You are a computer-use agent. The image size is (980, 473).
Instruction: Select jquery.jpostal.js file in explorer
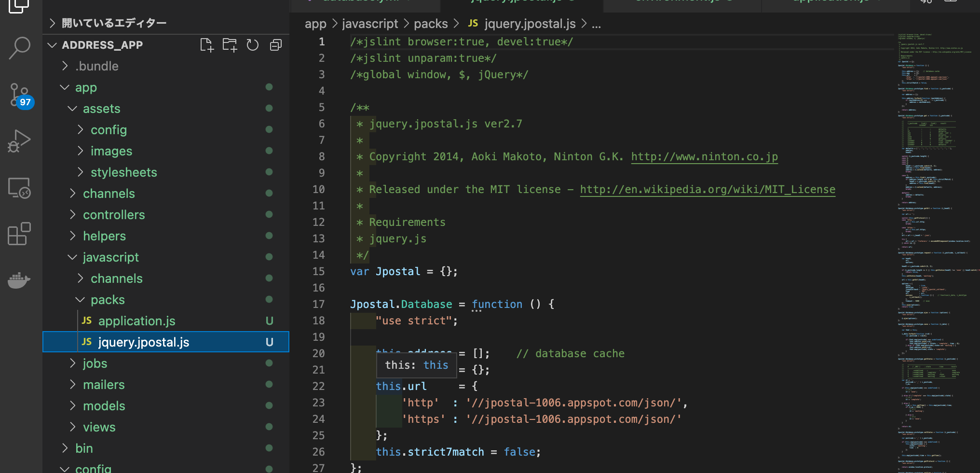(x=166, y=342)
